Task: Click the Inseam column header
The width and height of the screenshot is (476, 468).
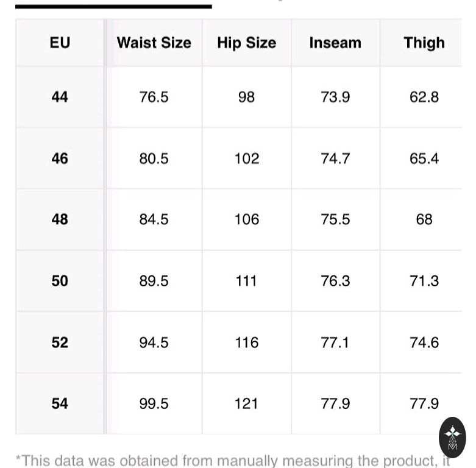Action: [335, 43]
